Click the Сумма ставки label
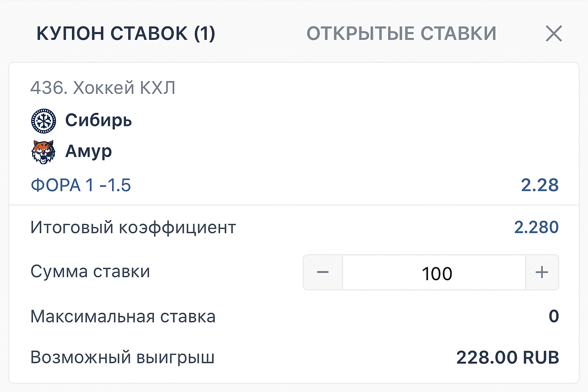 (90, 272)
